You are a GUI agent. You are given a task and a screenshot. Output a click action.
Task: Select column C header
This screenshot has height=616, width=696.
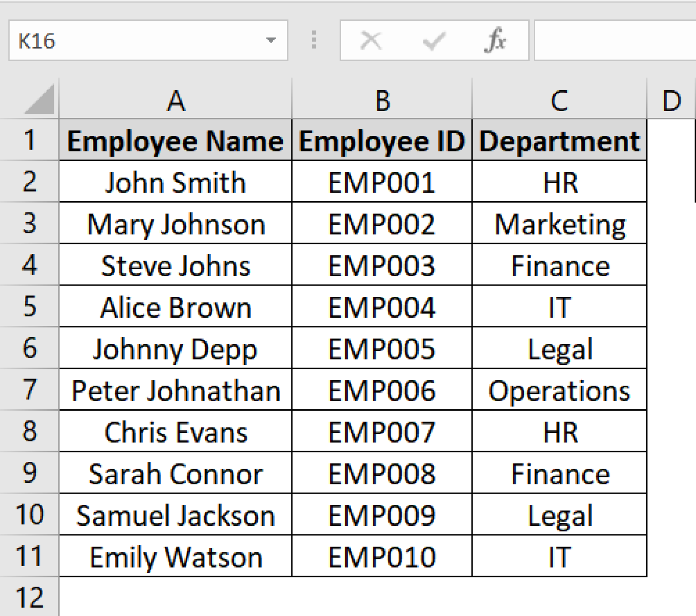pos(559,101)
